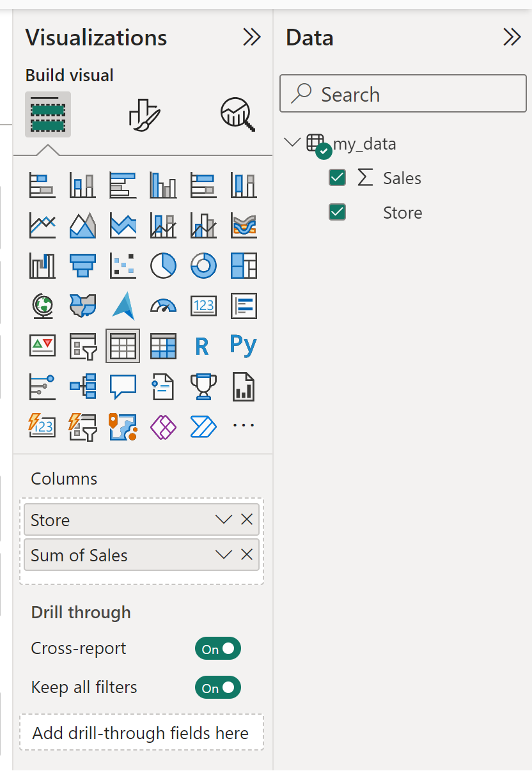Select the Funnel visual
The image size is (532, 771).
[x=82, y=265]
